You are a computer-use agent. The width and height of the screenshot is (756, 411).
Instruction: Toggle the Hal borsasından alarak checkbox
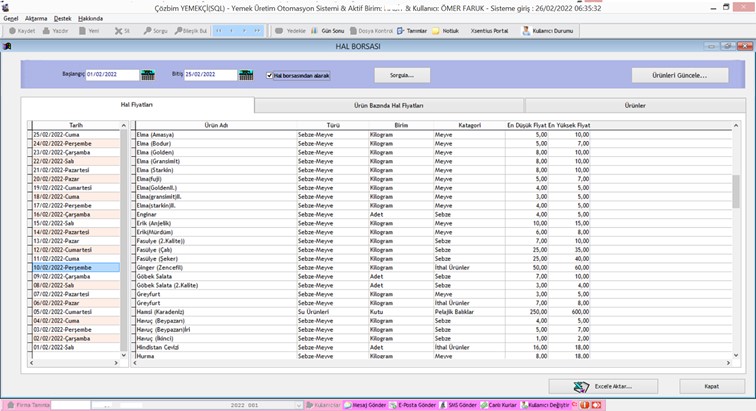click(x=270, y=75)
